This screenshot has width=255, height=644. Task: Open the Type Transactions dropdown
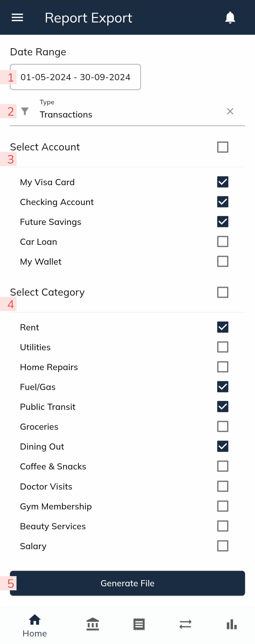(127, 111)
